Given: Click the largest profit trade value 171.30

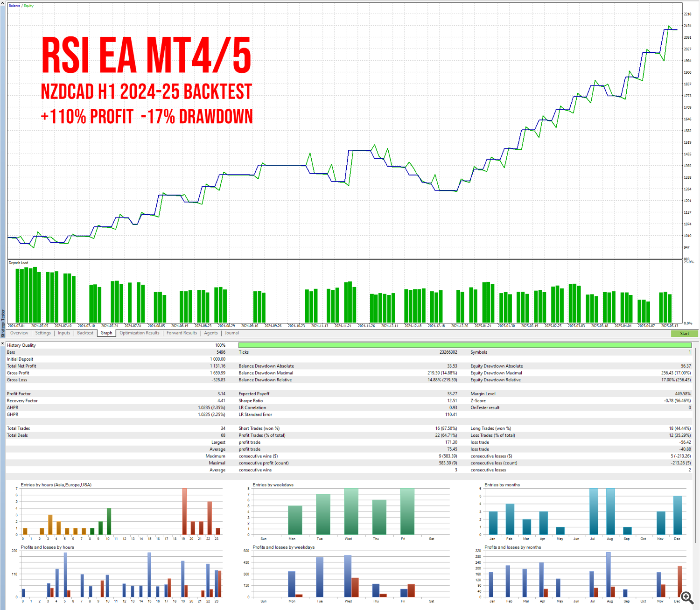Looking at the screenshot, I should click(x=451, y=442).
